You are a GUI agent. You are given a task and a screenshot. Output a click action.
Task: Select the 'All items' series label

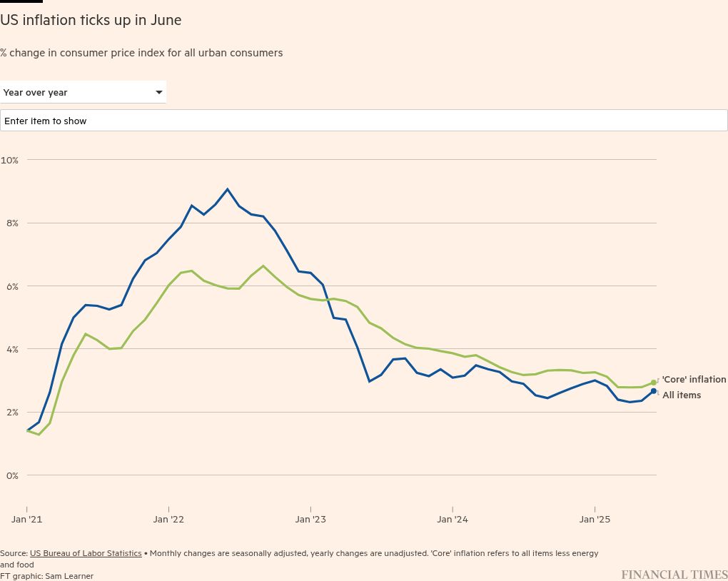pos(682,395)
